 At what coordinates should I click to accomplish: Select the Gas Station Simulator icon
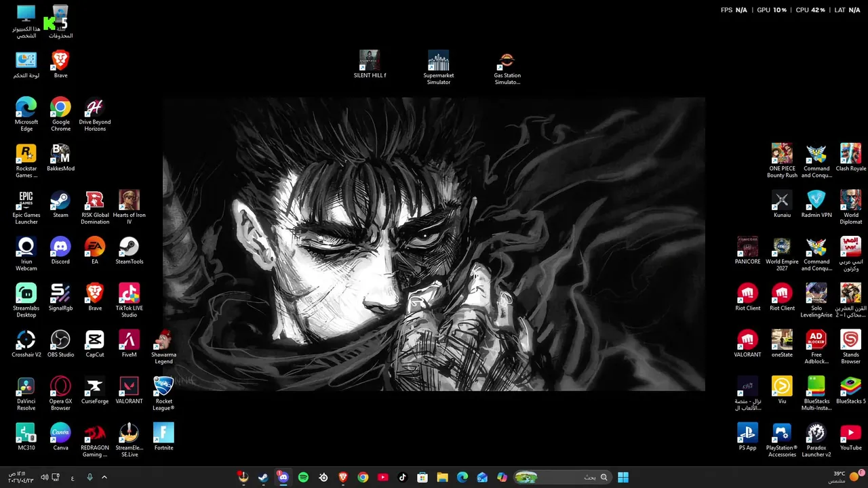coord(507,68)
